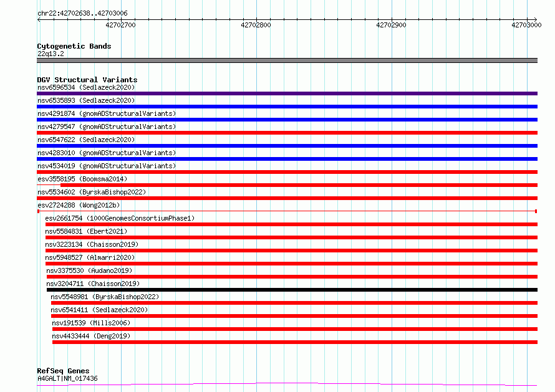Click the Cytogenetic Bands track title
Viewport: 555px width, 392px height.
(74, 46)
